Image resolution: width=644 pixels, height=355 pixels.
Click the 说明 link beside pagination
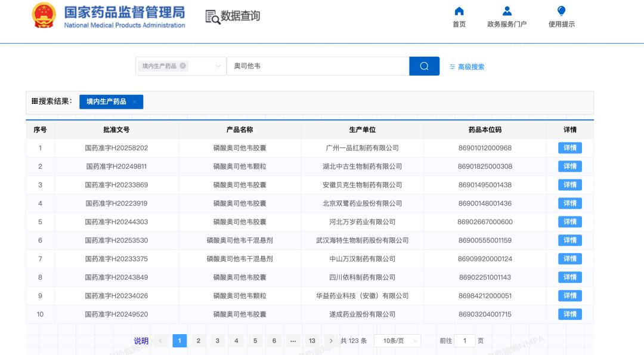(x=141, y=341)
